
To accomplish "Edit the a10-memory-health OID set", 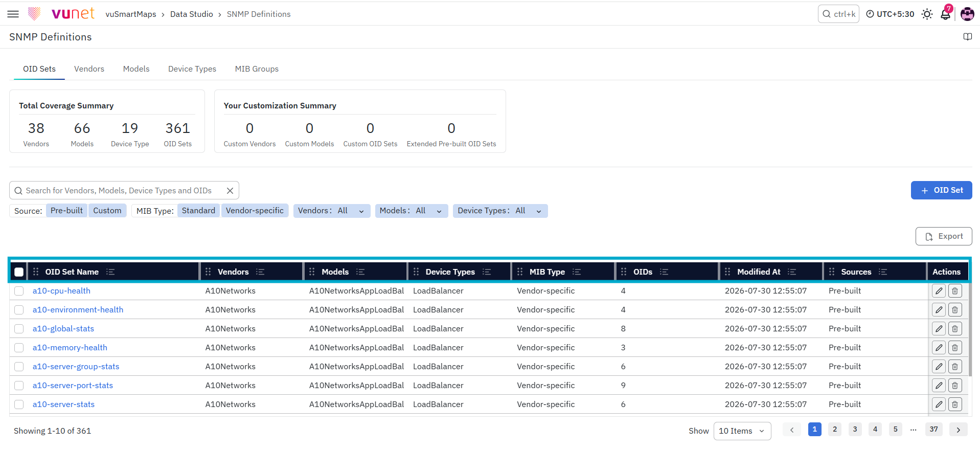I will pos(939,348).
